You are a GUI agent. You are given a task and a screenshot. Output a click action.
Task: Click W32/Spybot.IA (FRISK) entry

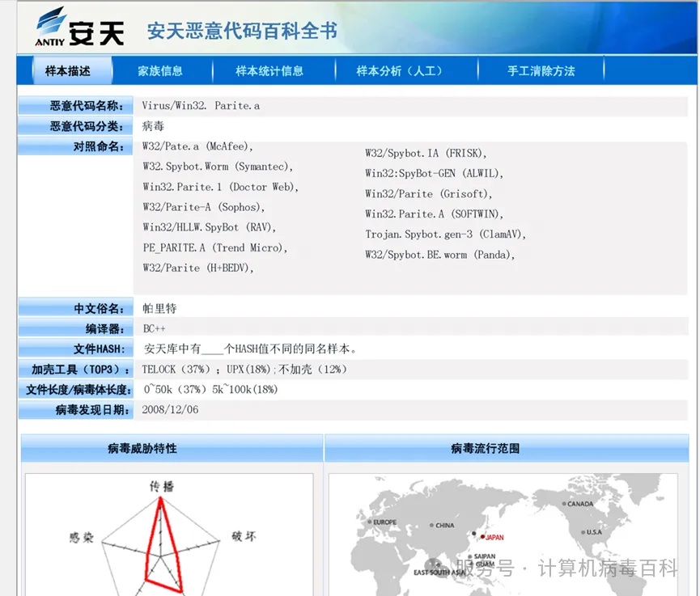coord(426,153)
